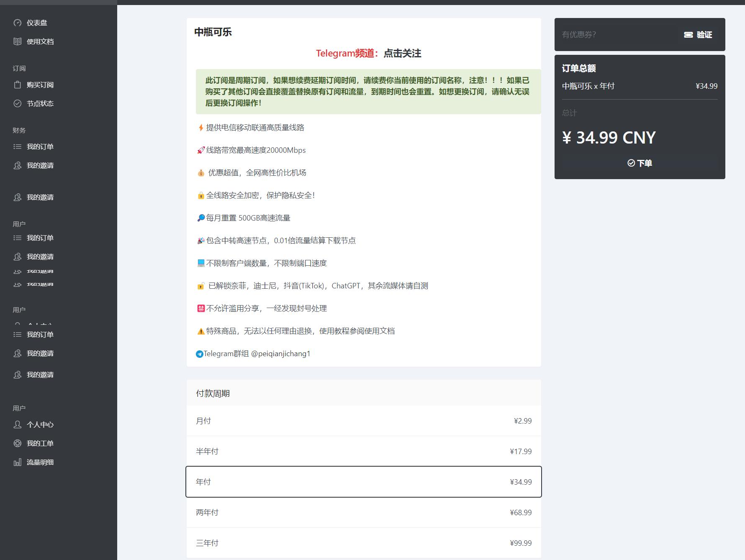Click the warning triangle beside 特殊商品

(201, 331)
